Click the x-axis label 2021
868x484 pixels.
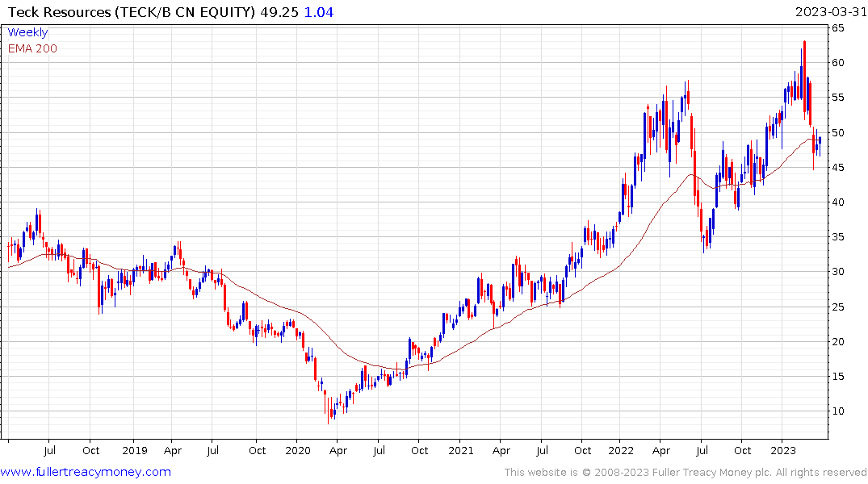(461, 450)
